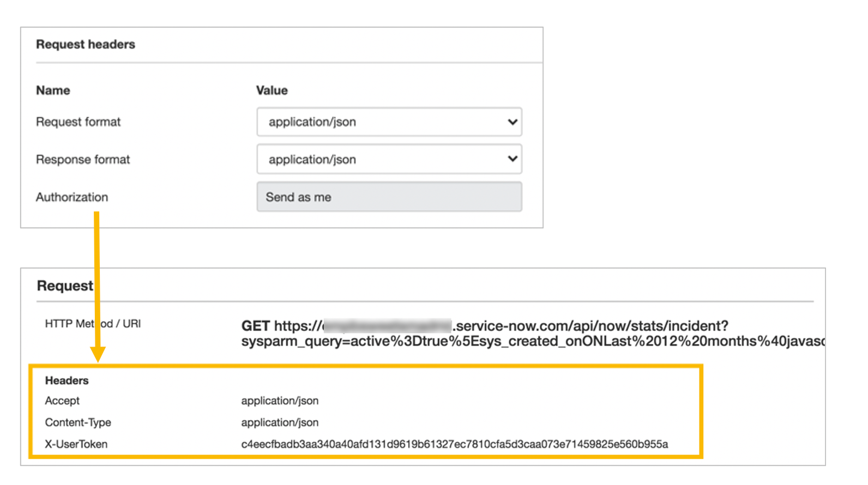This screenshot has width=868, height=485.
Task: Click the Response format dropdown chevron
Action: pyautogui.click(x=511, y=159)
